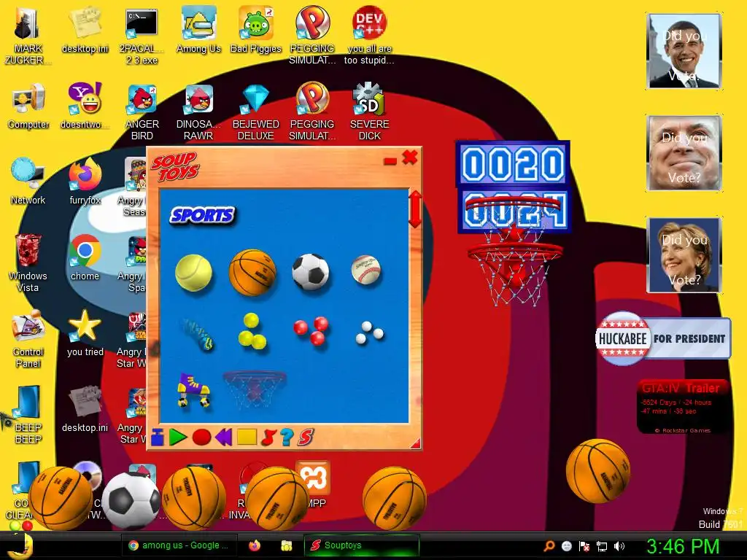Screen dimensions: 747x560
Task: Select the 'you tried' star icon
Action: click(x=85, y=333)
